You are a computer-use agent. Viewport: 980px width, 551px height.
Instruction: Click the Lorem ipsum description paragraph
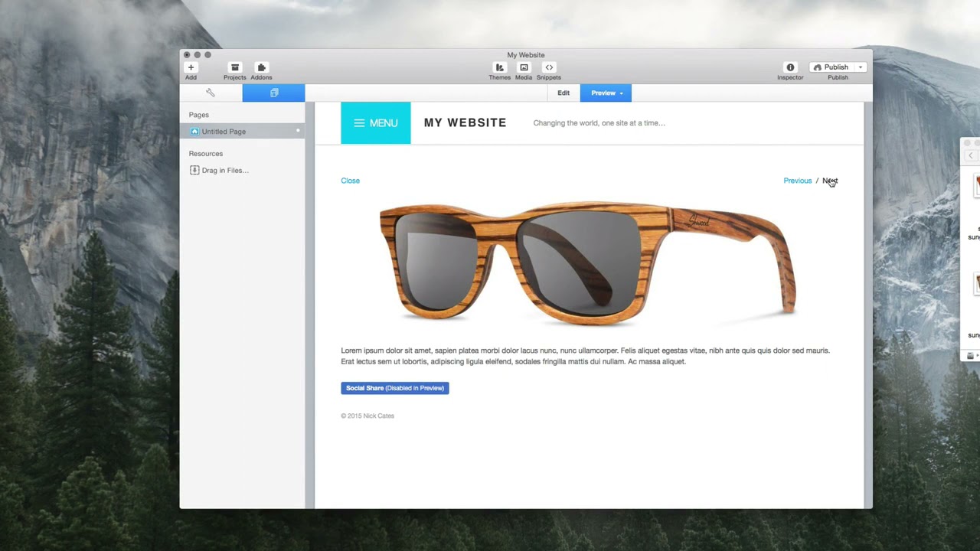[x=586, y=356]
